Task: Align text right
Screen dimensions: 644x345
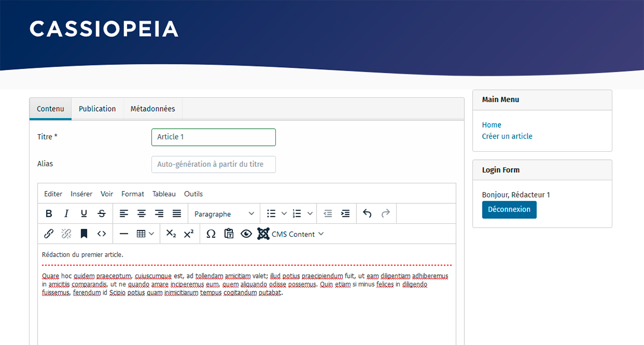Action: point(159,214)
